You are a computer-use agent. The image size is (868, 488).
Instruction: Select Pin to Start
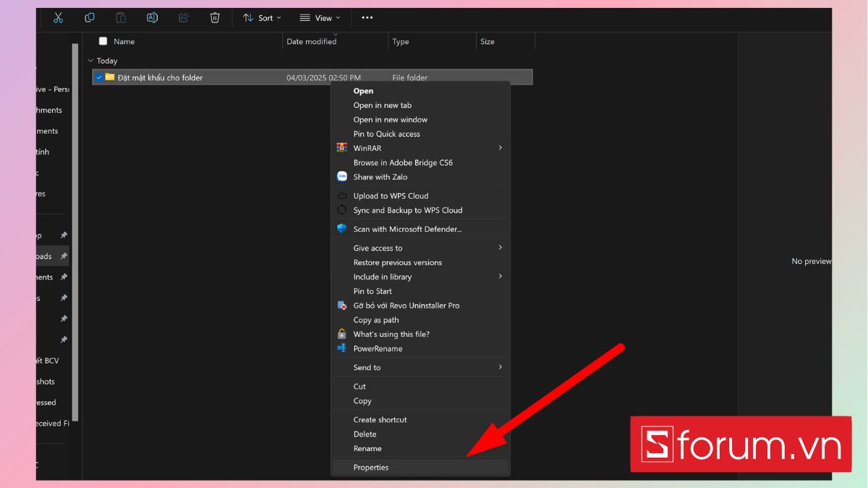pyautogui.click(x=420, y=291)
